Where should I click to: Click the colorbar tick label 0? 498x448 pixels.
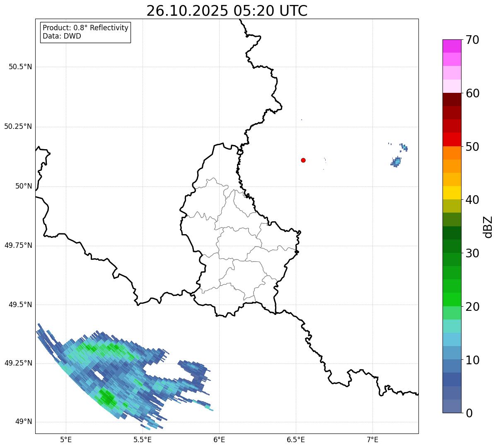(x=469, y=413)
